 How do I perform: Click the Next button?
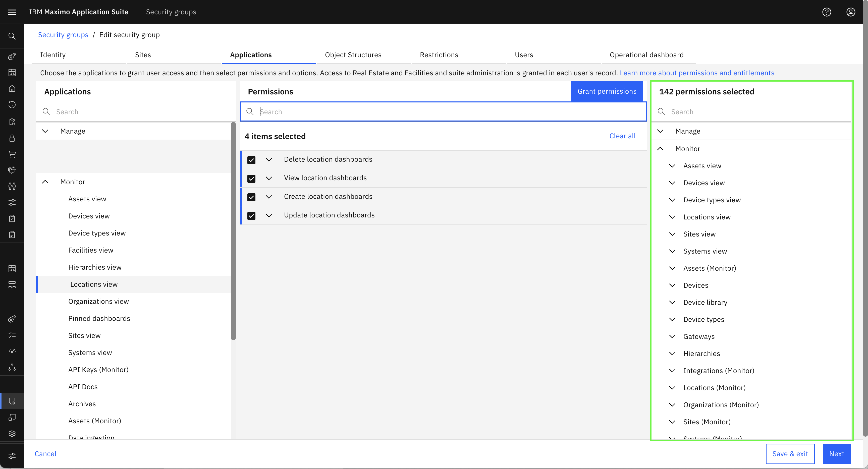point(836,454)
